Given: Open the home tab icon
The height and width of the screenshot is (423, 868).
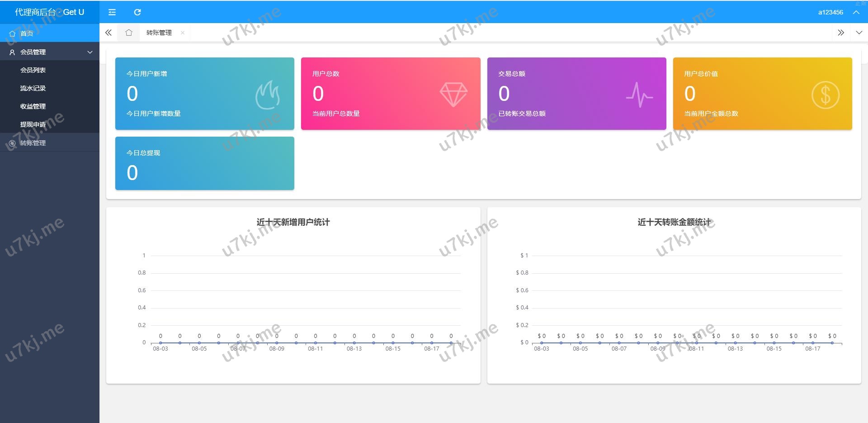Looking at the screenshot, I should (129, 33).
